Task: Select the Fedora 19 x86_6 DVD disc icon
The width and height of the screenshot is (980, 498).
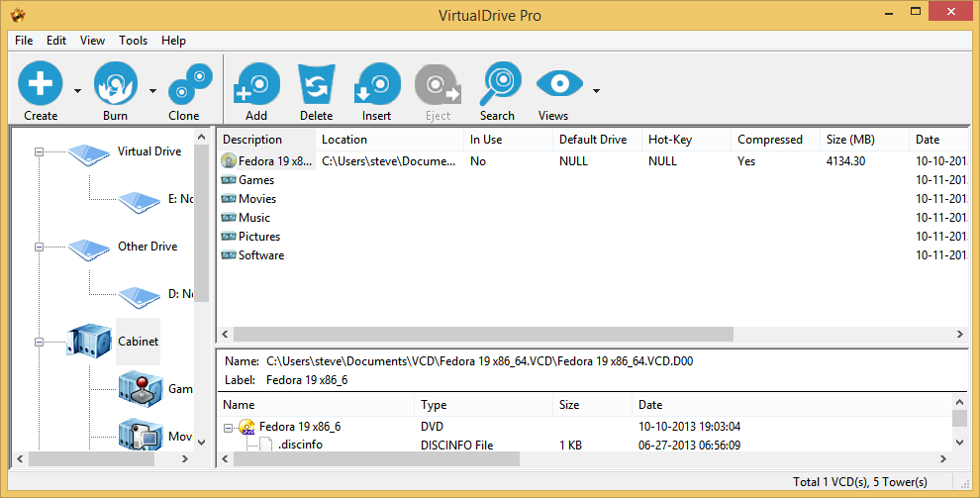Action: coord(246,428)
